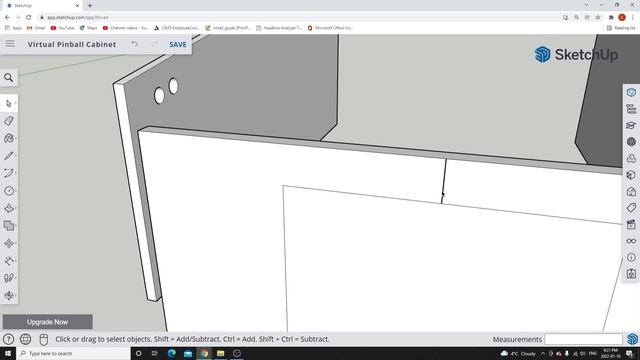Open the bottom right panel icon

(x=631, y=274)
